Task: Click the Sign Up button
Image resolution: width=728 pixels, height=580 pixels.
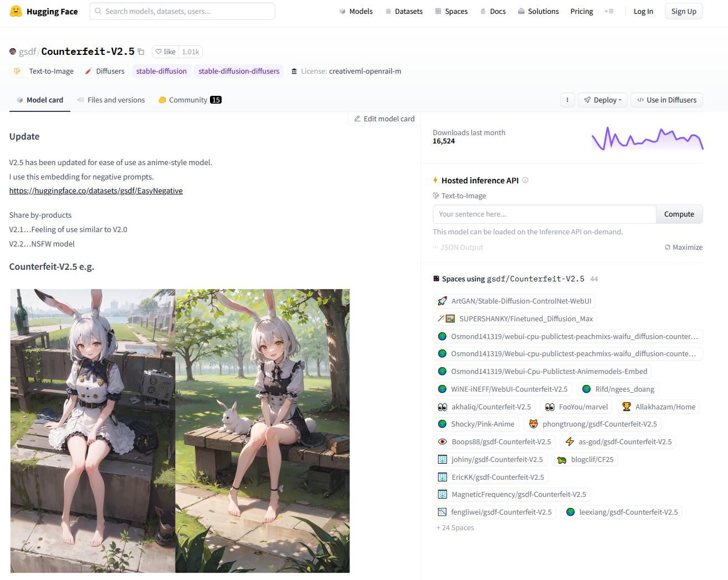Action: tap(684, 11)
